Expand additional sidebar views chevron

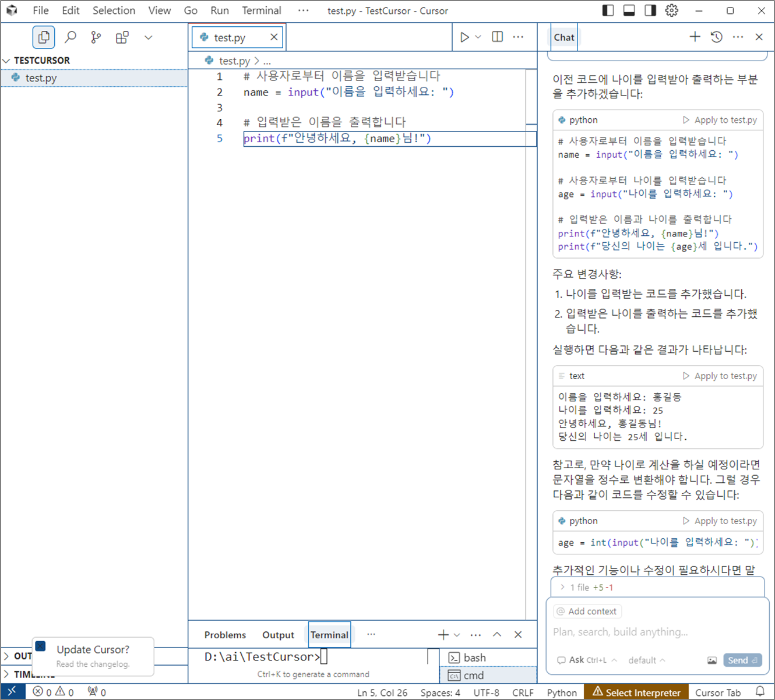[x=149, y=37]
